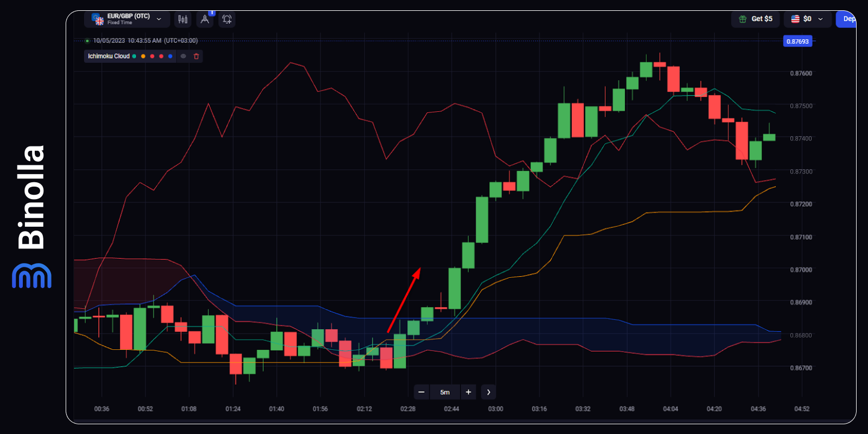
Task: Click the 04:36 time axis label
Action: click(758, 409)
